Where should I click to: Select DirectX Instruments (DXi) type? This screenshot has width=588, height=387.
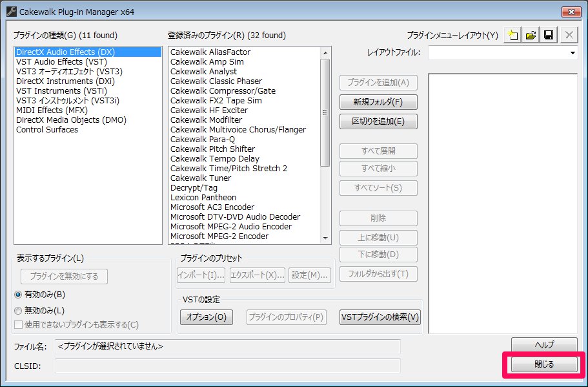coord(88,81)
